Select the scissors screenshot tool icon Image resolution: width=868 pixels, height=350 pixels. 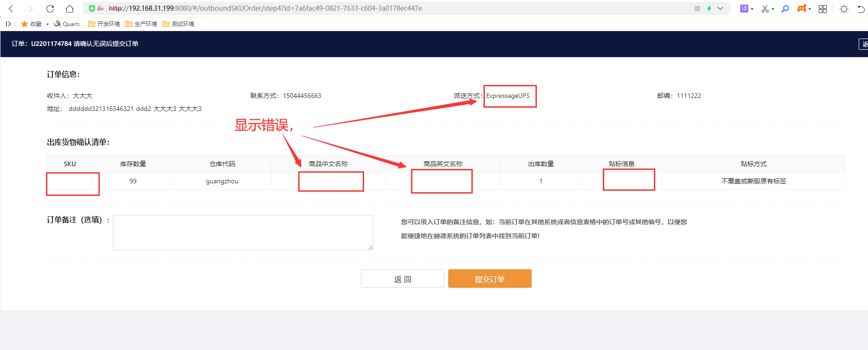[x=765, y=8]
